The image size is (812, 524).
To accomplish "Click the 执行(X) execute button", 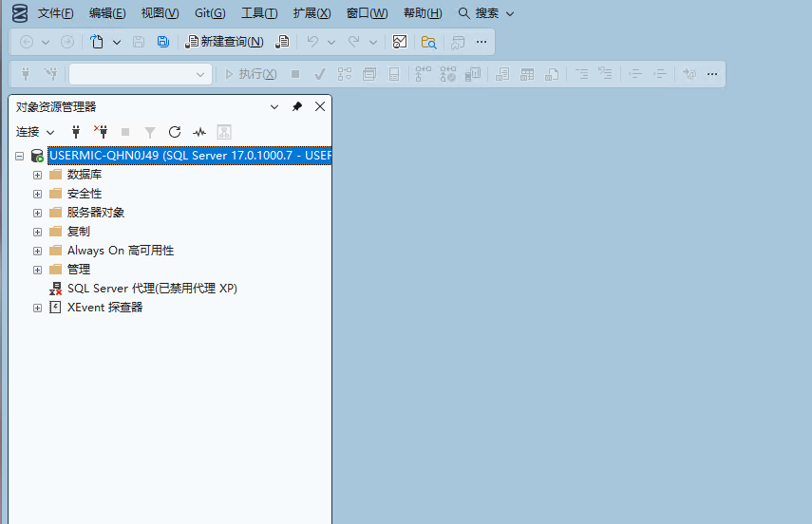I will [251, 74].
